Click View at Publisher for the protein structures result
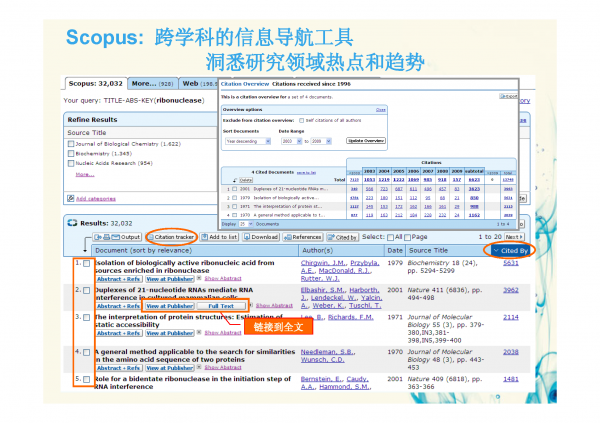 (x=170, y=333)
